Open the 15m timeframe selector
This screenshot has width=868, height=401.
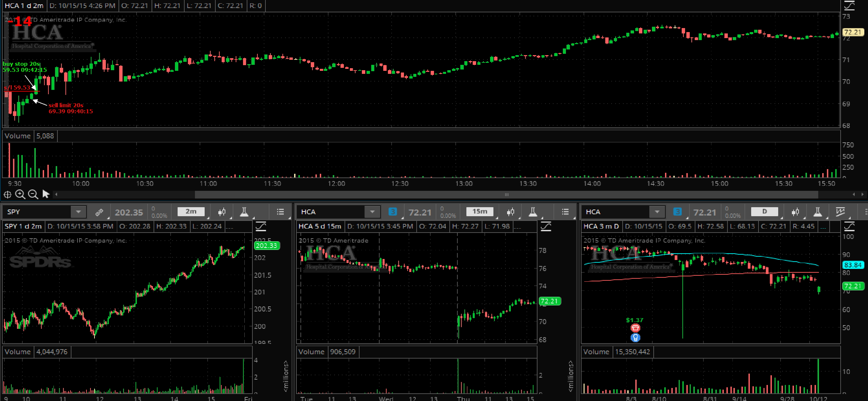click(480, 212)
